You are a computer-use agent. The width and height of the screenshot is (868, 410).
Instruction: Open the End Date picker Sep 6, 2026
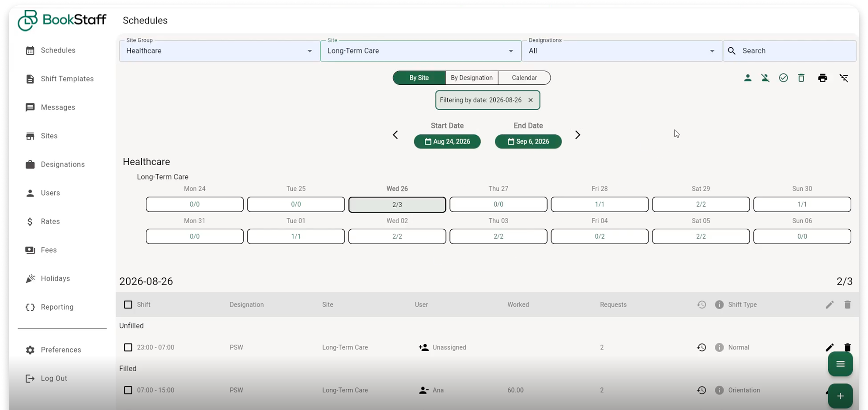pyautogui.click(x=528, y=141)
